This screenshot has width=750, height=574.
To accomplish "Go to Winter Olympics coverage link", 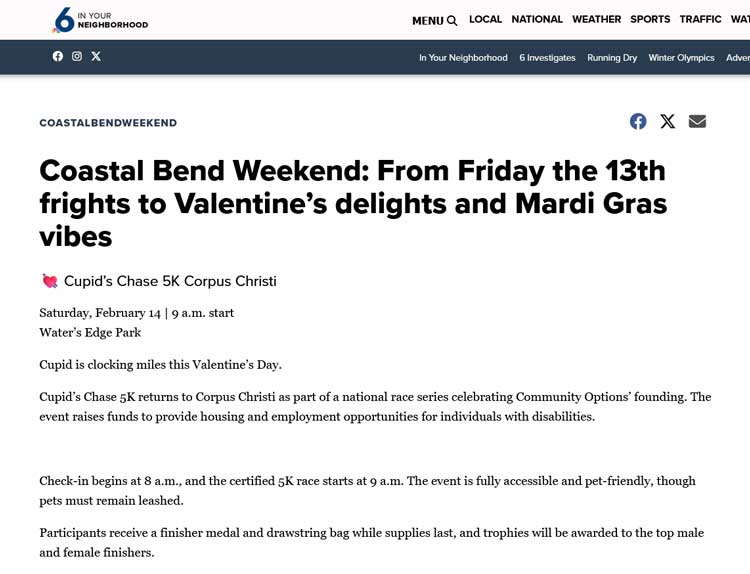I will point(681,58).
